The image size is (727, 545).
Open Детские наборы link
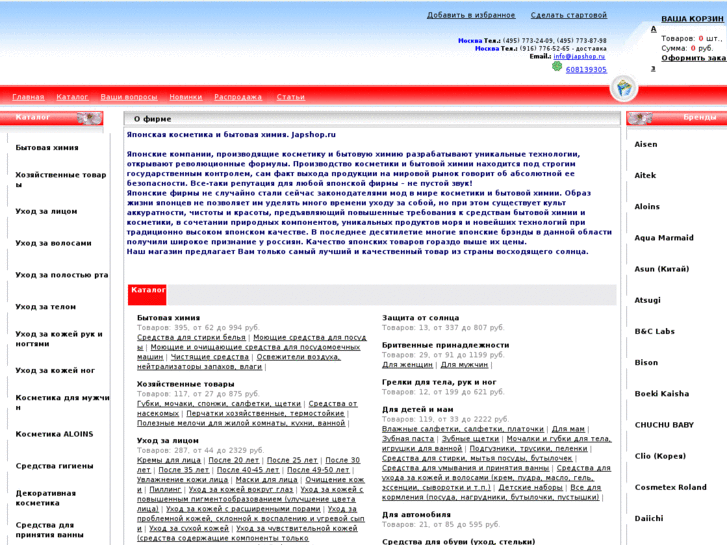click(x=530, y=487)
